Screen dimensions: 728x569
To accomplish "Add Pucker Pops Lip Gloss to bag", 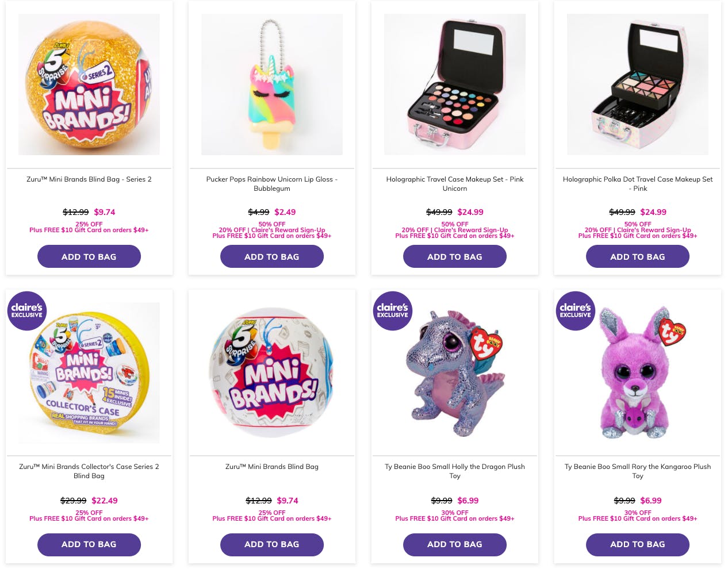I will (272, 256).
